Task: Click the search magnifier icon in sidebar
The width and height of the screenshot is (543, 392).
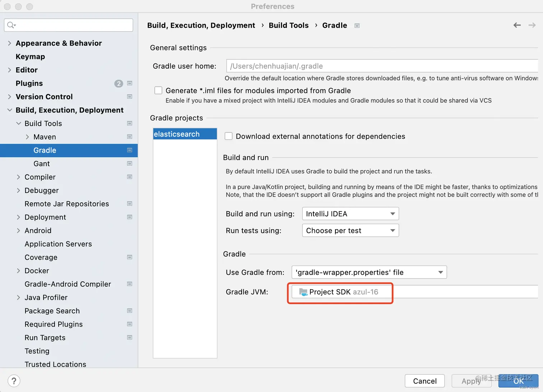Action: (x=11, y=25)
